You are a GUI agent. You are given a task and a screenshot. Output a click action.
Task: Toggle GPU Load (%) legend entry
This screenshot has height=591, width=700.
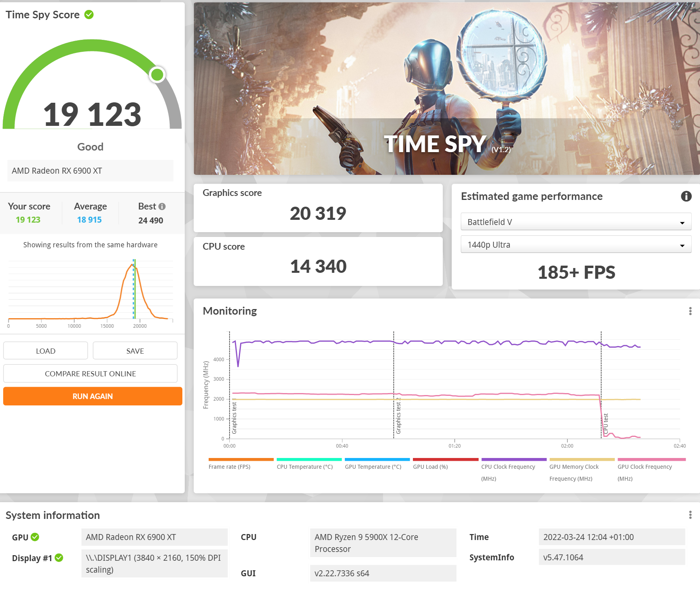(x=446, y=464)
